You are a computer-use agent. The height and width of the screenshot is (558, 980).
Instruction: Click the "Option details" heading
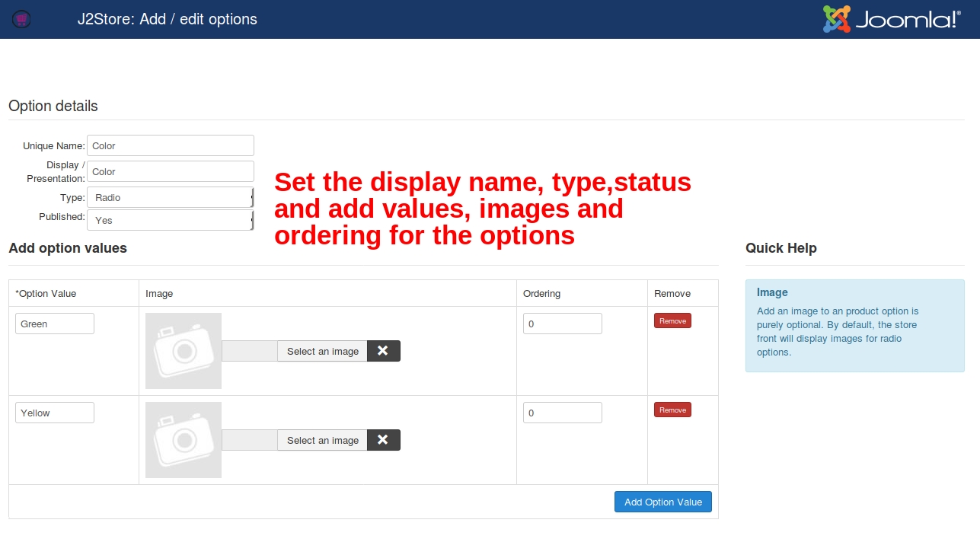(53, 106)
